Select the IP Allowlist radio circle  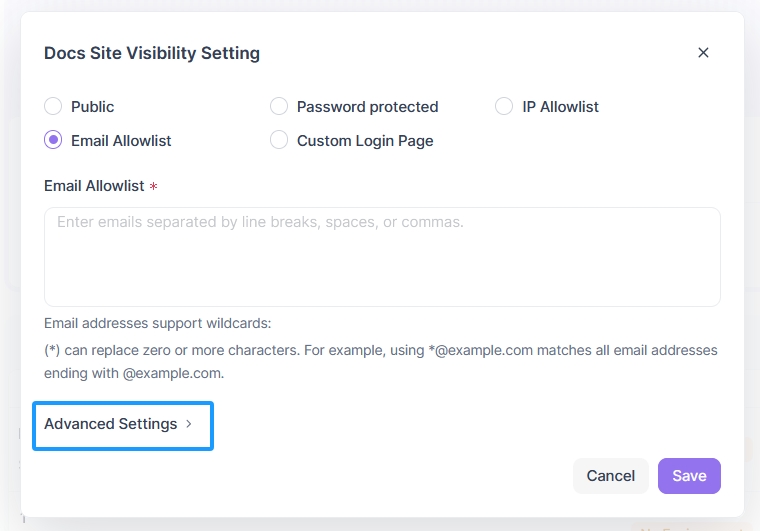[x=504, y=106]
